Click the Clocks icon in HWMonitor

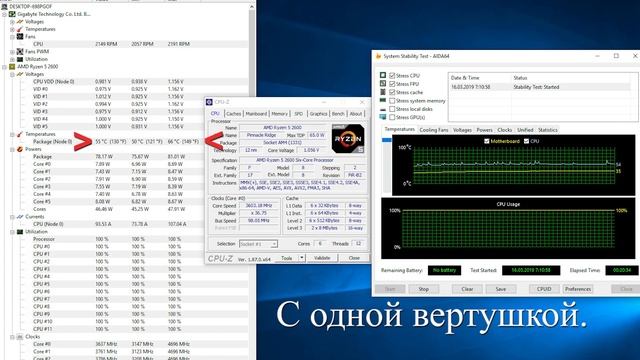pos(20,337)
